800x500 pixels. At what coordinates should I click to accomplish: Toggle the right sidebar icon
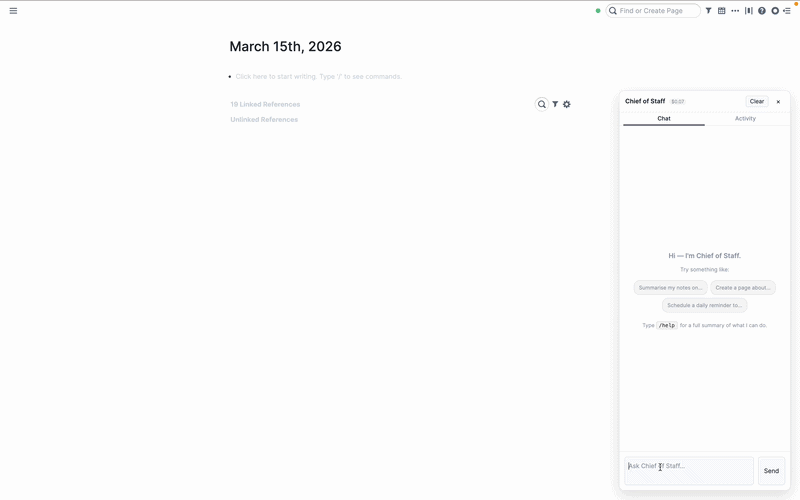tap(787, 11)
